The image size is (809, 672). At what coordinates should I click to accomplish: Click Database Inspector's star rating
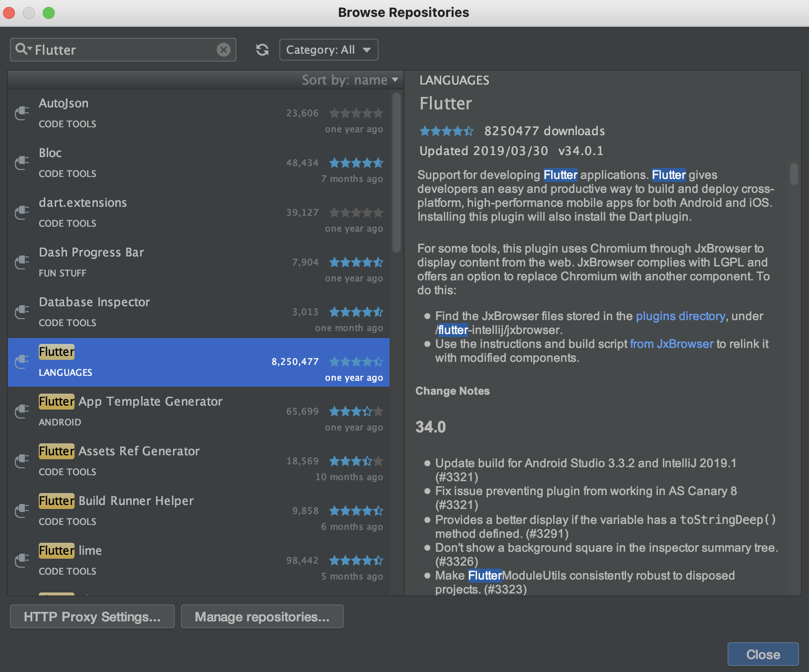356,312
